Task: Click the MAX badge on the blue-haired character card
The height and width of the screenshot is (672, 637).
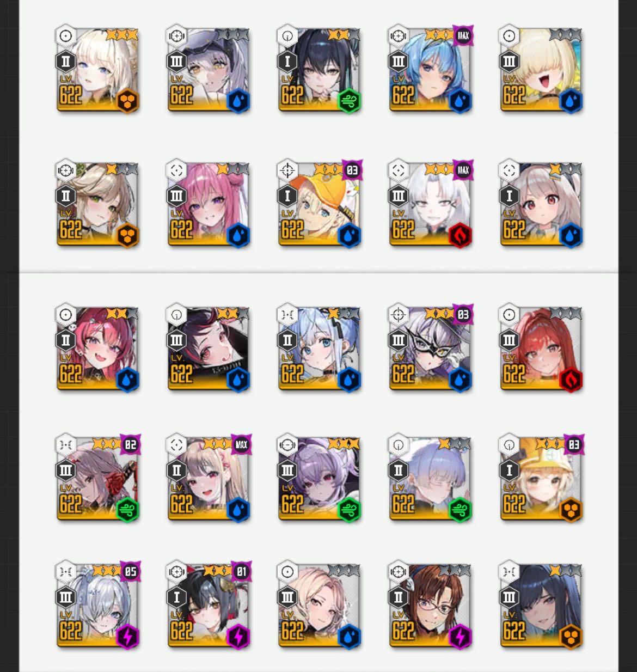Action: click(463, 36)
